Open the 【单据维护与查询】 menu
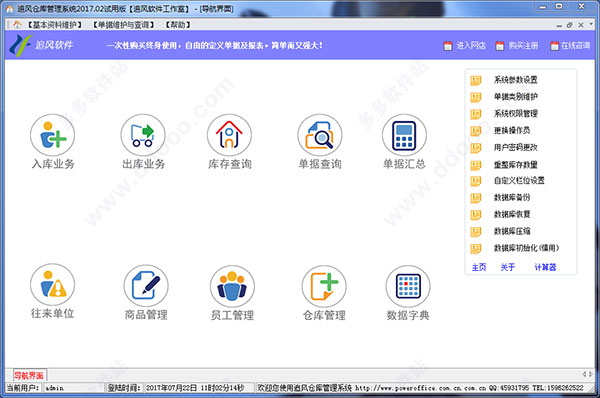This screenshot has width=600, height=398. click(124, 25)
